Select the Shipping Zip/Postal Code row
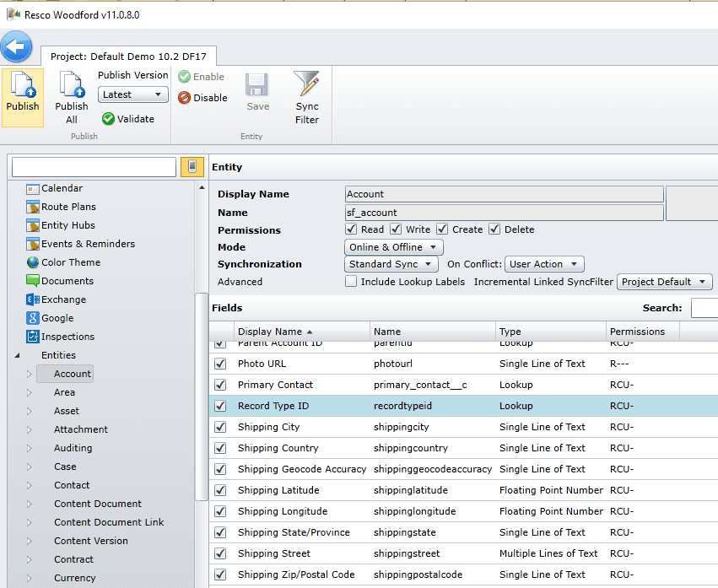Image resolution: width=718 pixels, height=588 pixels. pos(463,575)
